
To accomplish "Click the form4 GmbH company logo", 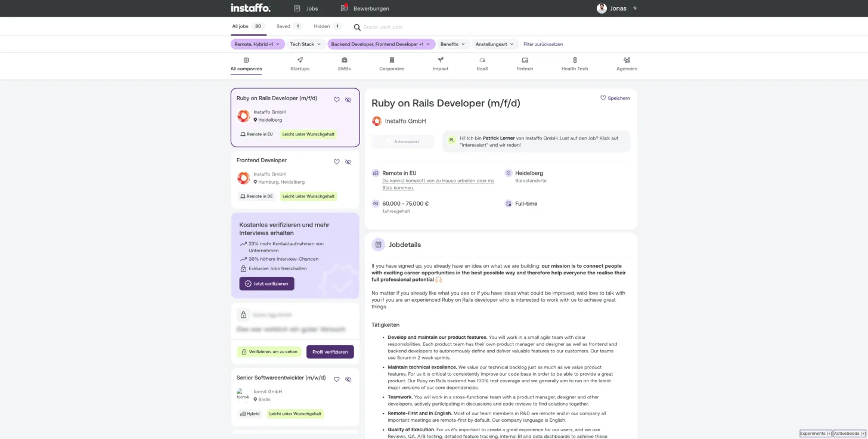I will click(x=243, y=395).
